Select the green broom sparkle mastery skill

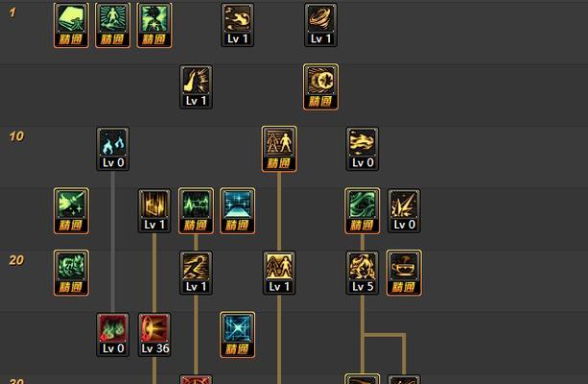coord(71,211)
